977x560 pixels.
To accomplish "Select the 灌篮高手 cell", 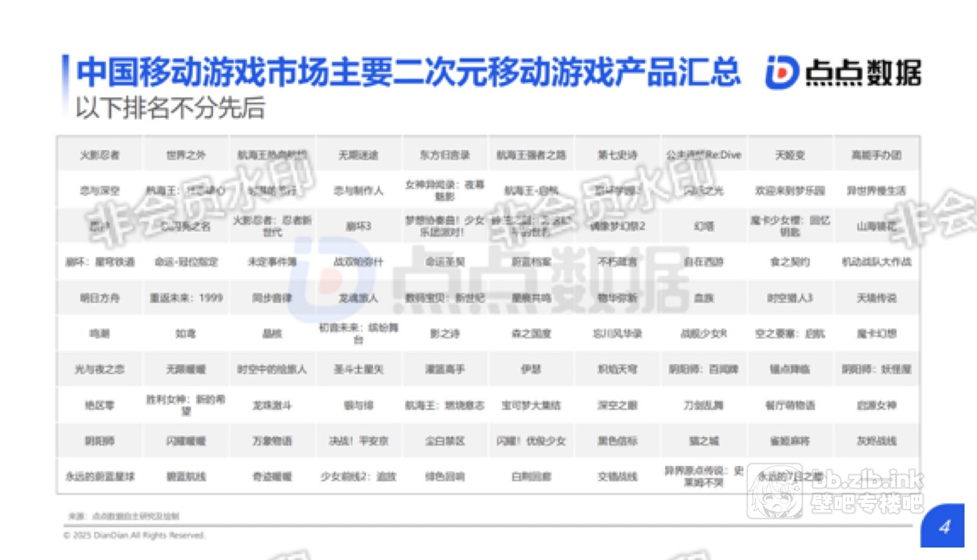I will 444,369.
